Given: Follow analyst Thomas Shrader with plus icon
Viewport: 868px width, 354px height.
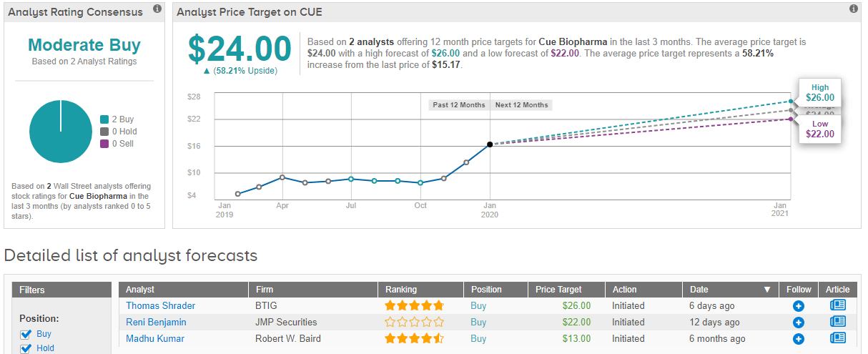Looking at the screenshot, I should (x=799, y=306).
